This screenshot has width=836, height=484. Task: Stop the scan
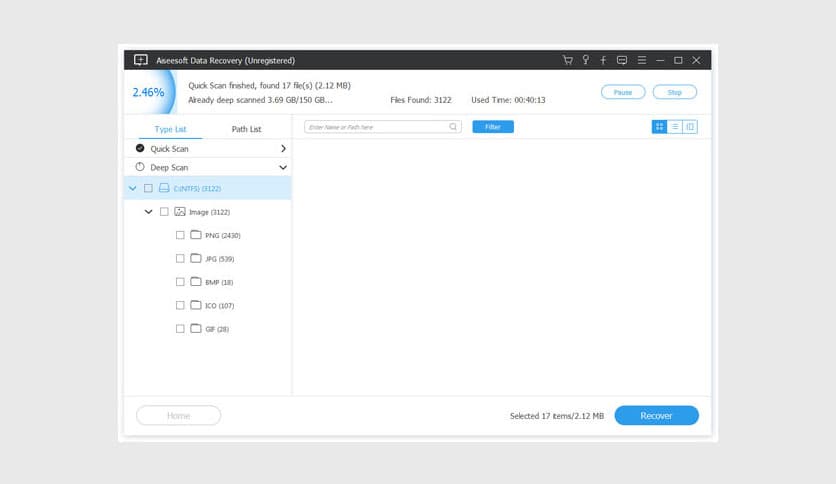point(674,92)
